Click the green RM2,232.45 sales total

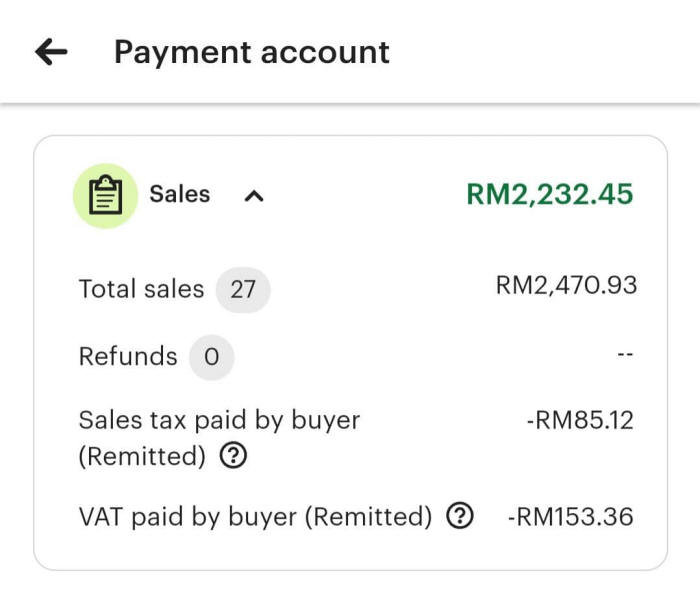(x=549, y=194)
